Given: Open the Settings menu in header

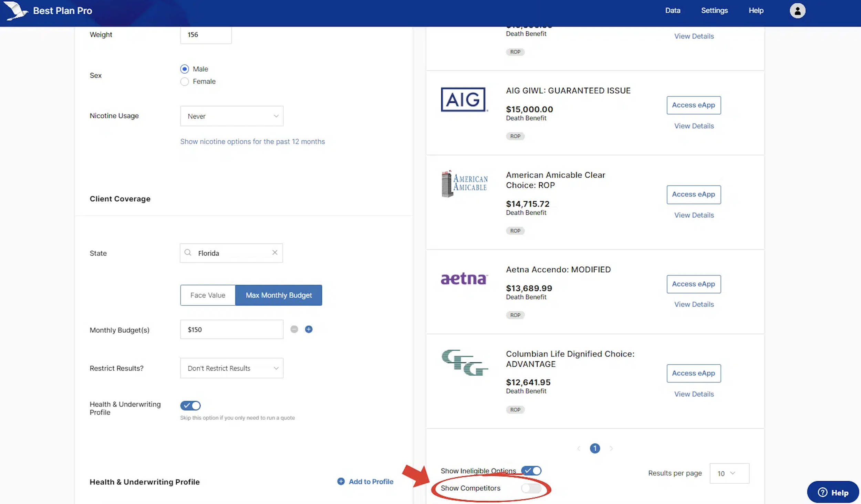Looking at the screenshot, I should [x=714, y=11].
